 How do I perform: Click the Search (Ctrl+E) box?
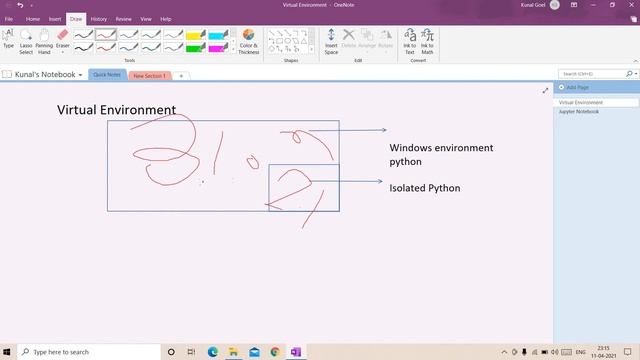pos(592,74)
